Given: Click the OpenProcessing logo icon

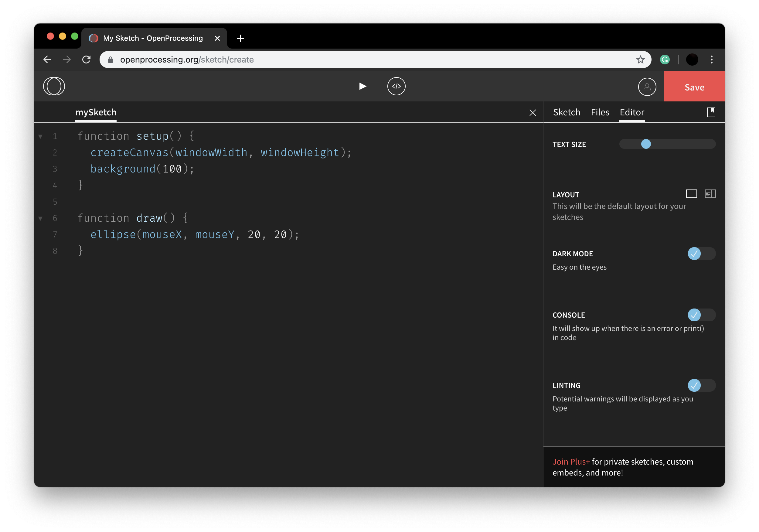Looking at the screenshot, I should (x=54, y=86).
